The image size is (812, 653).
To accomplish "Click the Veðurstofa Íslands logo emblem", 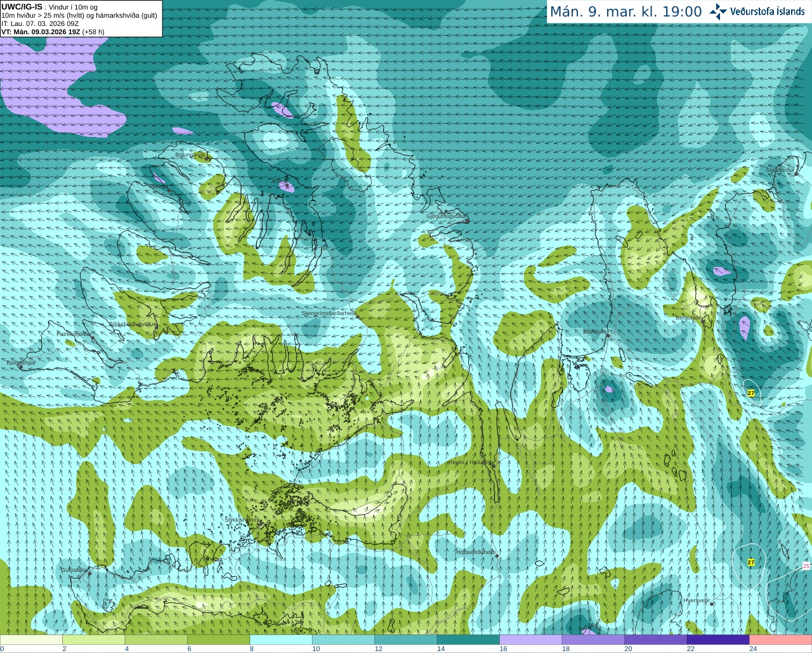I will (x=718, y=11).
